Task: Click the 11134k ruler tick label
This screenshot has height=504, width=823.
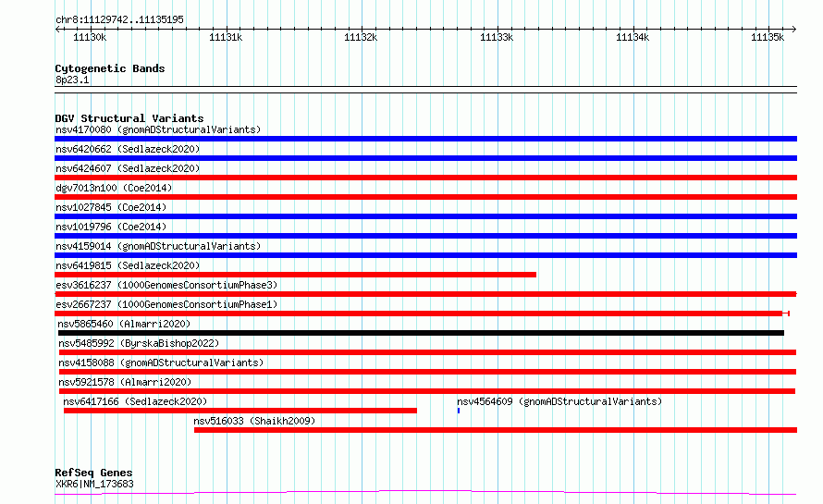Action: (x=633, y=37)
